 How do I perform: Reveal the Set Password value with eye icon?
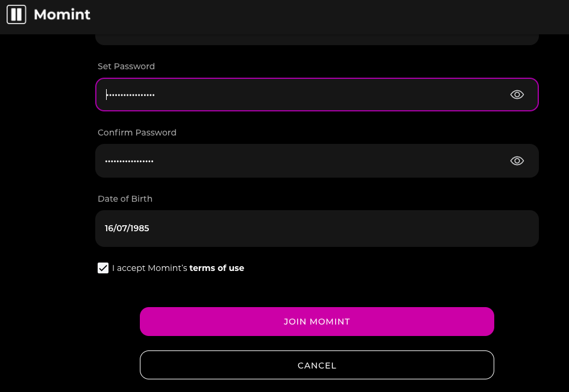tap(517, 95)
